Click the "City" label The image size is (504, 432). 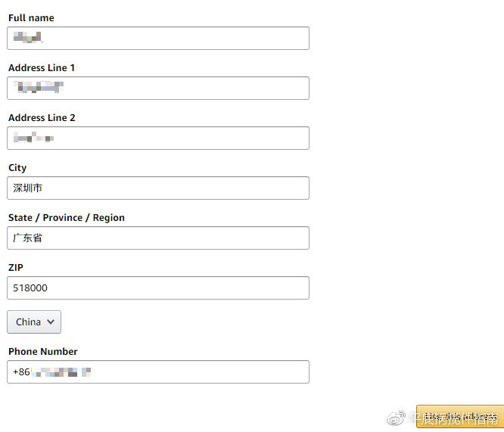tap(17, 167)
